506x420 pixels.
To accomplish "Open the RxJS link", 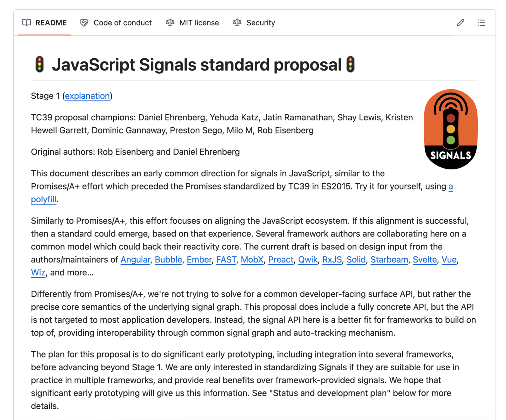I will click(x=332, y=259).
